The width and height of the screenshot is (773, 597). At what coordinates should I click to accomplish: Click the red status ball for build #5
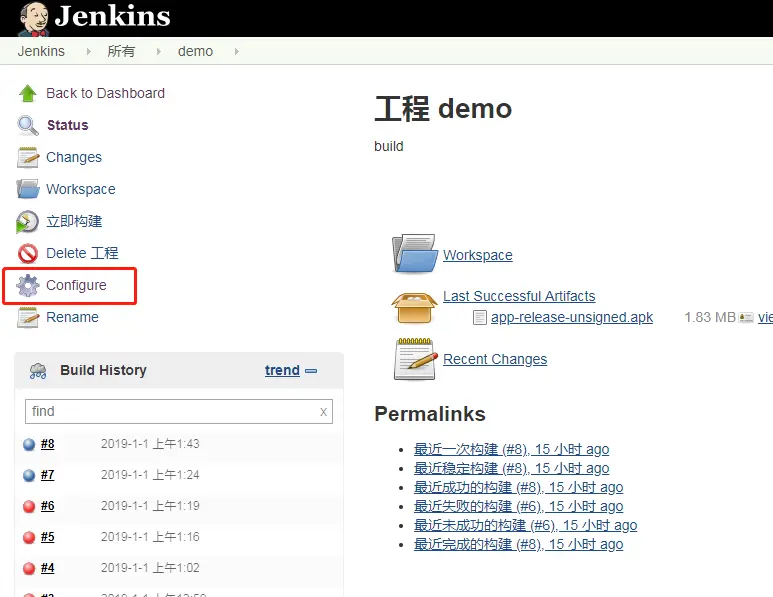[x=29, y=538]
